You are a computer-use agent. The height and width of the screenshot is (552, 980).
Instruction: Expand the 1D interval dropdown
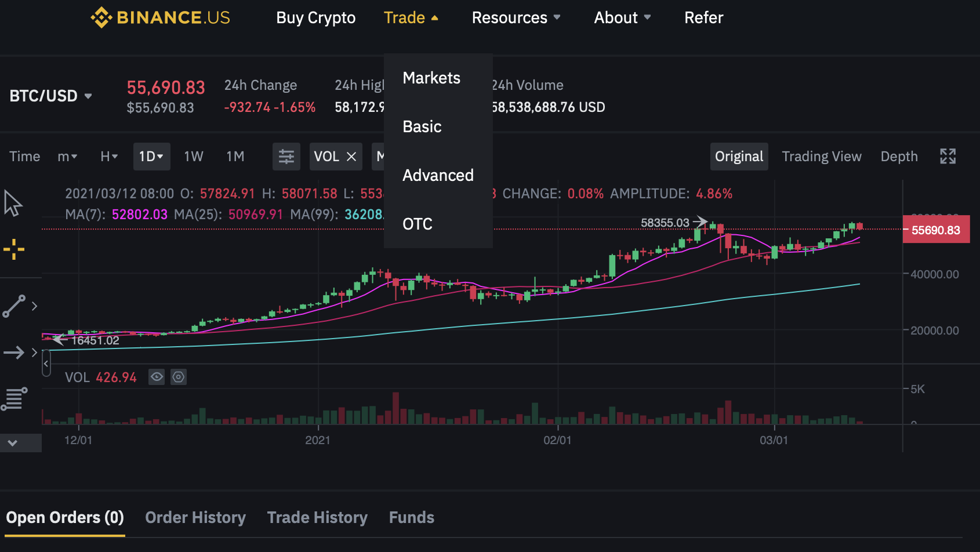click(x=151, y=157)
